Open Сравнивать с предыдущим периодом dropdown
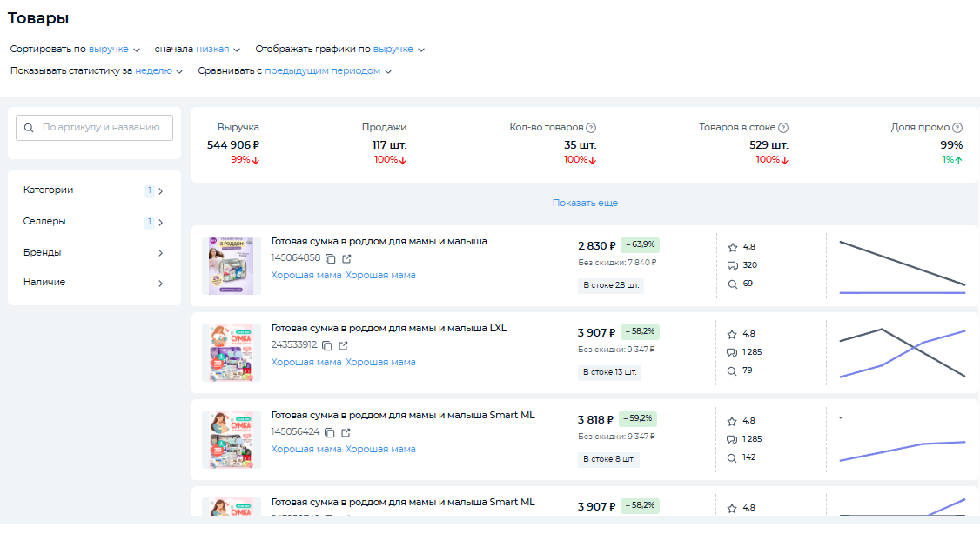The image size is (980, 534). pos(328,71)
